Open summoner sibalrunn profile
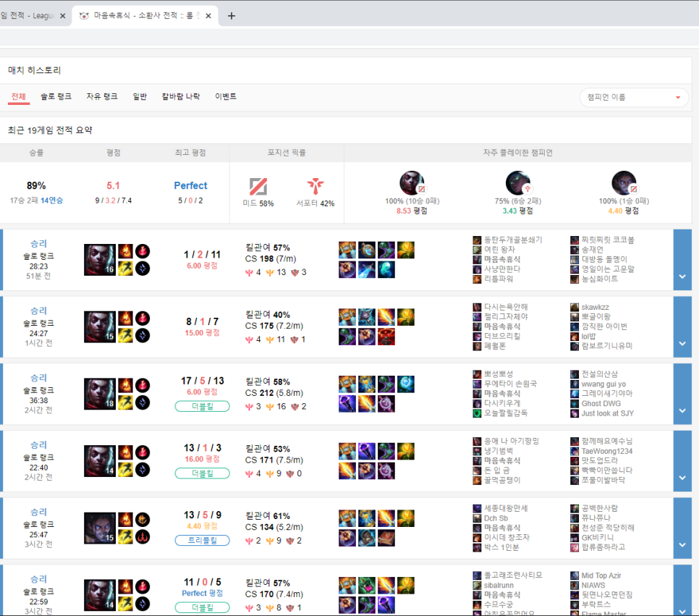699x616 pixels. click(499, 585)
